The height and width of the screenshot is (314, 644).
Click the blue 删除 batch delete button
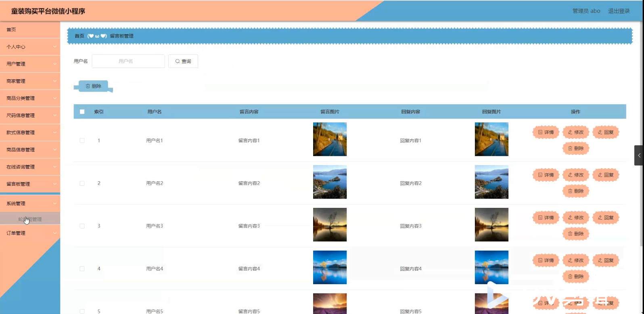[x=93, y=86]
